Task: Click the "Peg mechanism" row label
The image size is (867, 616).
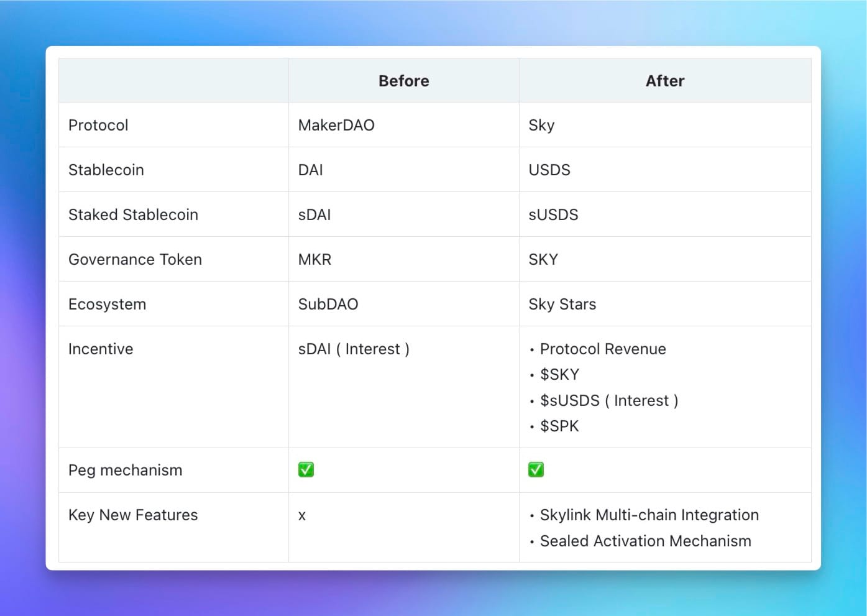Action: 126,470
